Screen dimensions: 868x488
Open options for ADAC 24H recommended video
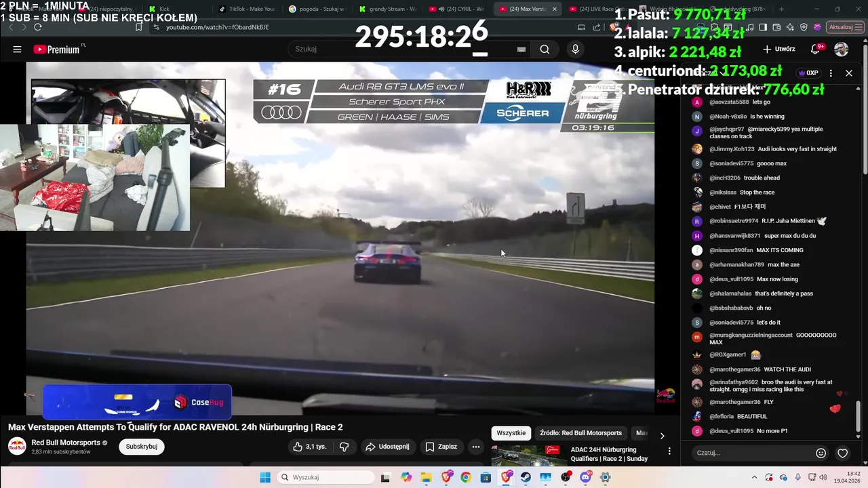669,451
